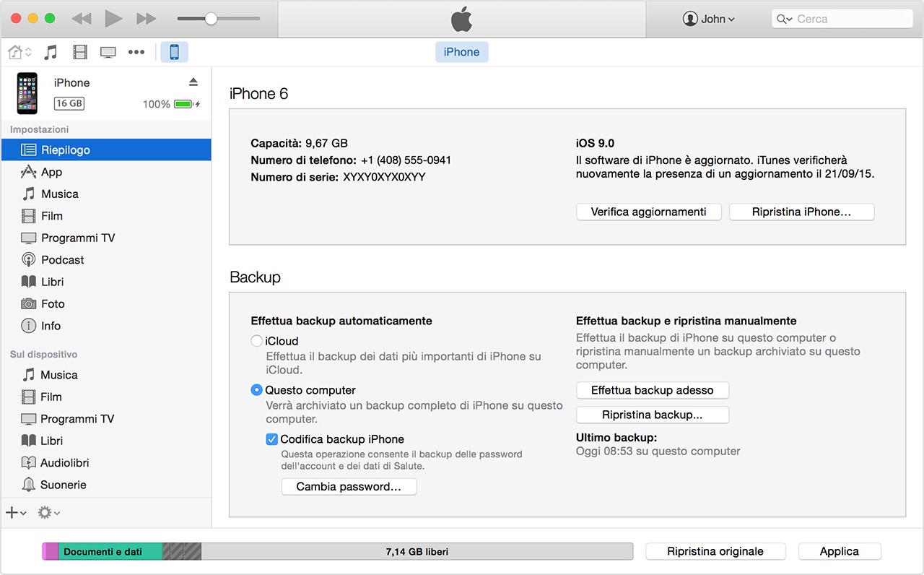The image size is (924, 575).
Task: Click the iPhone device icon in toolbar
Action: [174, 52]
